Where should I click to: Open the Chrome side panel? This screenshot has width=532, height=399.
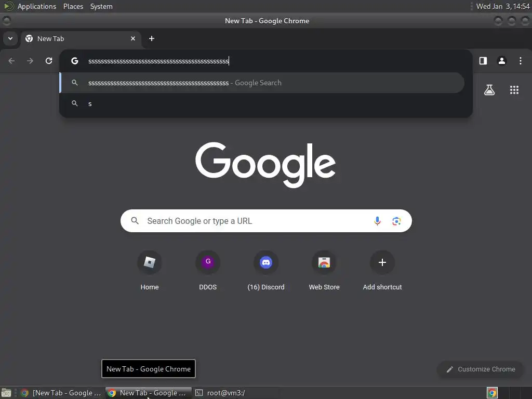(x=483, y=61)
